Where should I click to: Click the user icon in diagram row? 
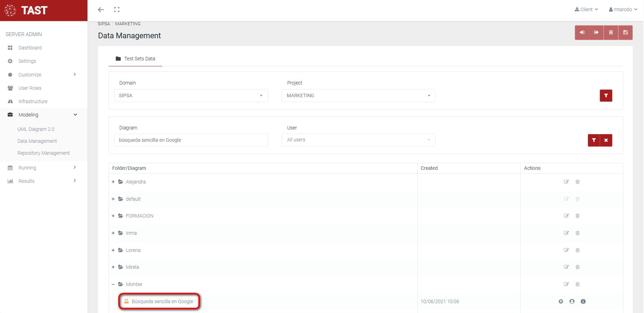point(572,301)
